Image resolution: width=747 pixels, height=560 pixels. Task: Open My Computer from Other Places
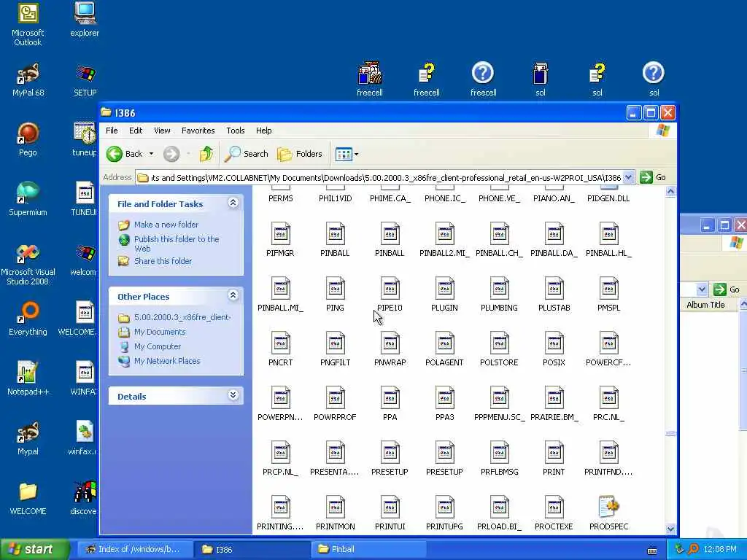coord(158,346)
